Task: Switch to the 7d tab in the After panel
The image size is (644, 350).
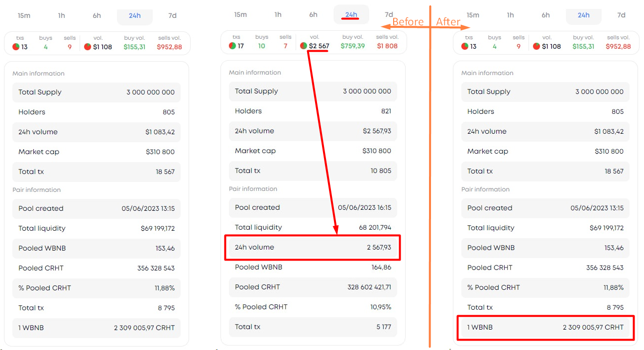Action: point(621,15)
